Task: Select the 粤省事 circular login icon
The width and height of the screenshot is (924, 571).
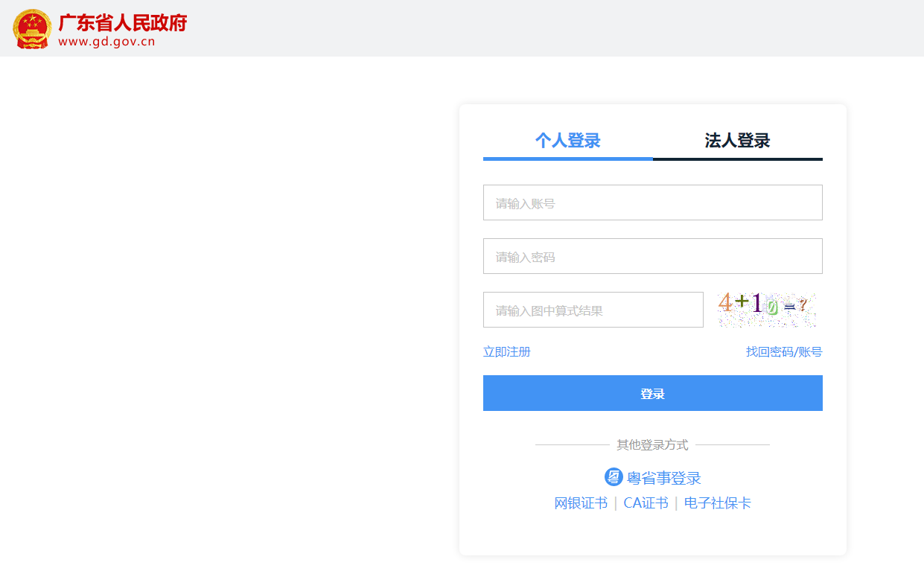Action: (612, 477)
